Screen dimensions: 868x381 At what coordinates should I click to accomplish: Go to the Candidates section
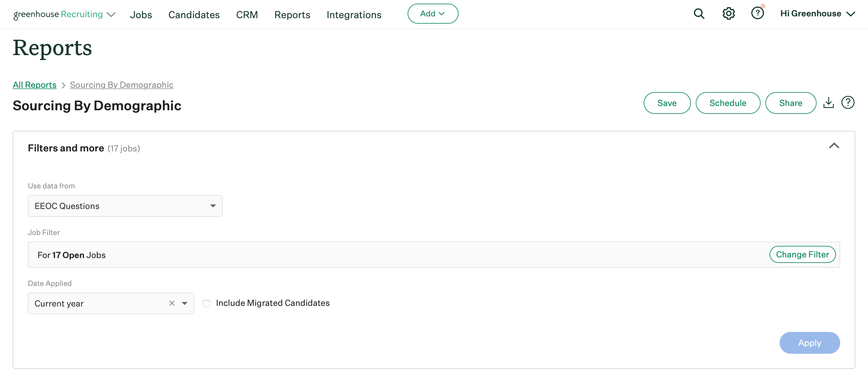click(x=194, y=15)
